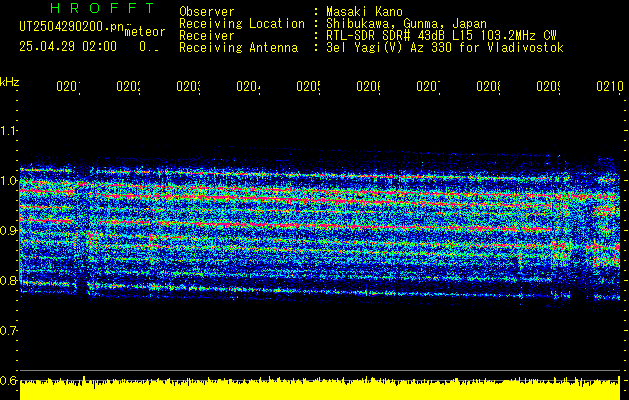Click the 0.7 kHz frequency axis label
The height and width of the screenshot is (400, 629).
coord(9,330)
